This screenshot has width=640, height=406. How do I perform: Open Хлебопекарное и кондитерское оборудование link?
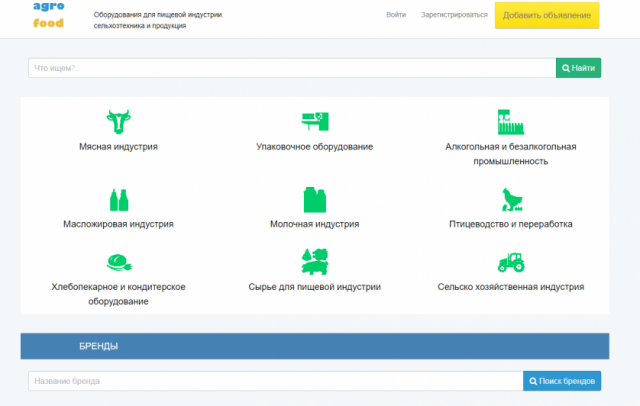[118, 294]
